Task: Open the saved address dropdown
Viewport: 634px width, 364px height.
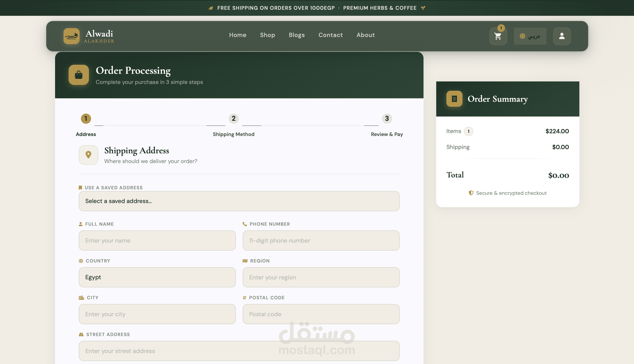Action: (x=239, y=201)
